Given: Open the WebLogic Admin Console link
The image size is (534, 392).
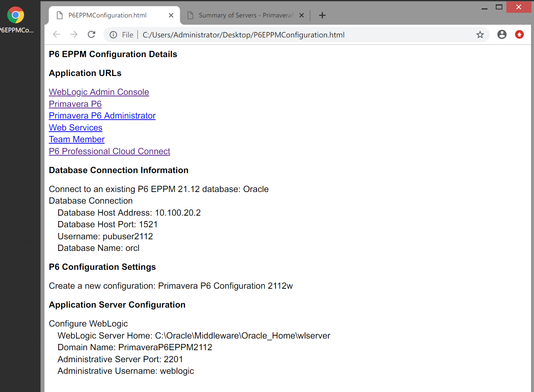Looking at the screenshot, I should [x=99, y=92].
